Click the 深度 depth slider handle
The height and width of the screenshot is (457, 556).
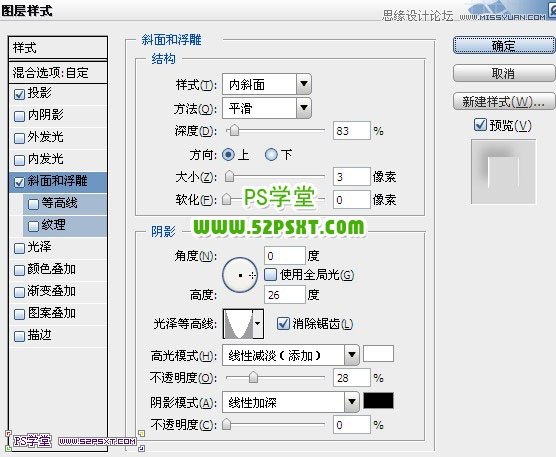pos(234,130)
